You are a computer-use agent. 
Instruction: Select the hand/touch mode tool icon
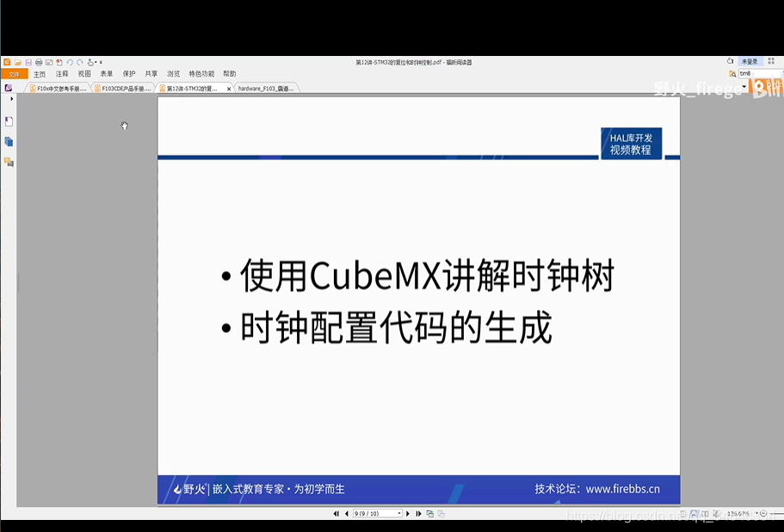(x=90, y=63)
